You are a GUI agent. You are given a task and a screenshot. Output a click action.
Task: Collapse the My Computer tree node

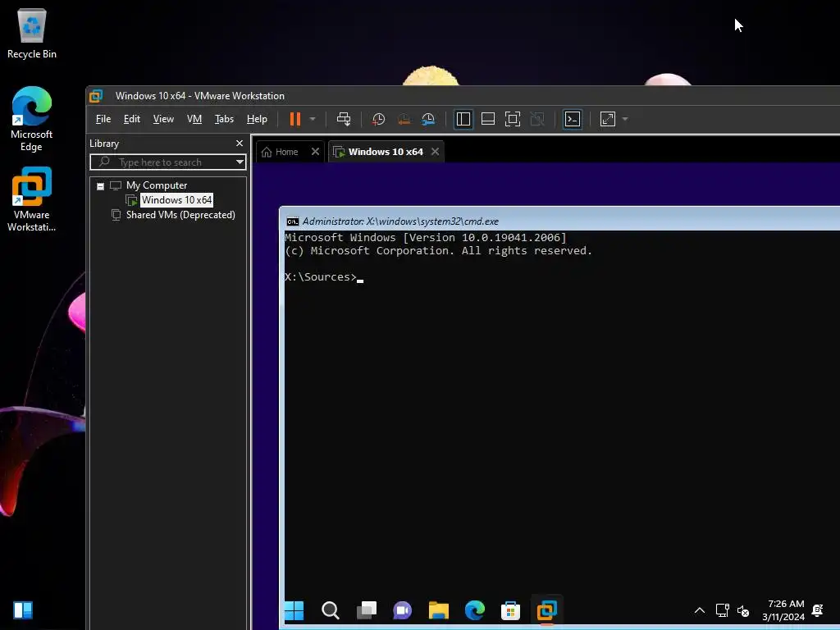coord(100,186)
